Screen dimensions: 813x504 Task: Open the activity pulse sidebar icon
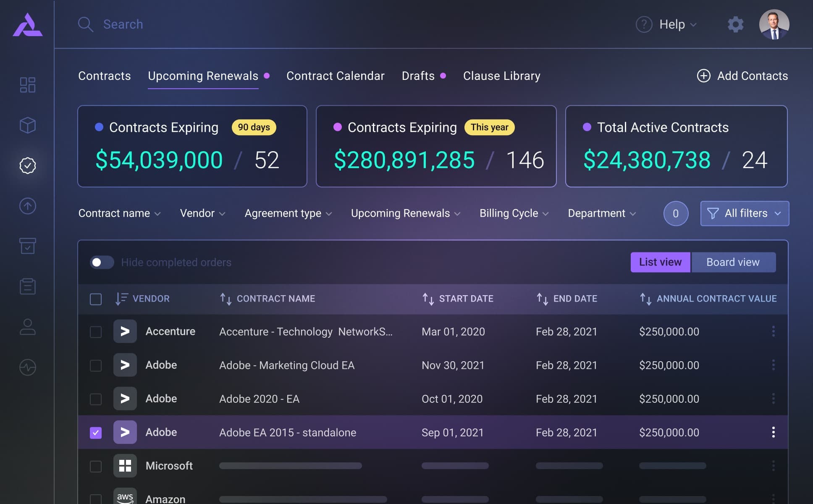(x=28, y=367)
